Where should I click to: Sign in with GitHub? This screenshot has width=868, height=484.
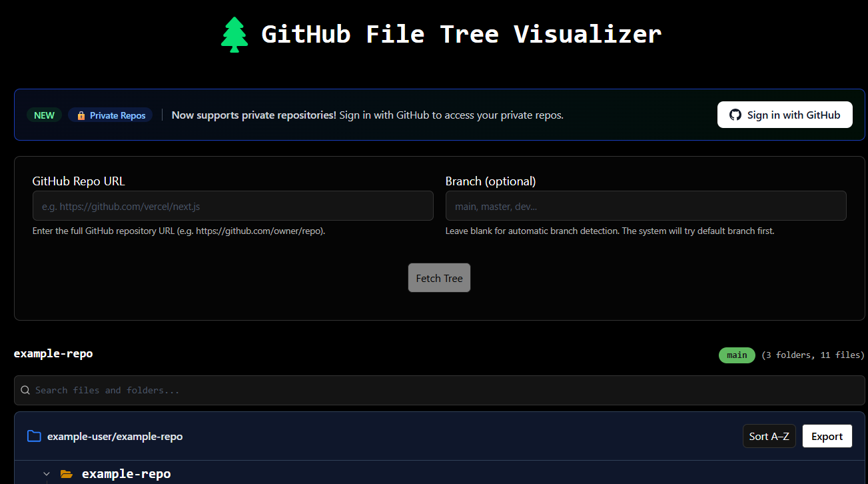[785, 115]
